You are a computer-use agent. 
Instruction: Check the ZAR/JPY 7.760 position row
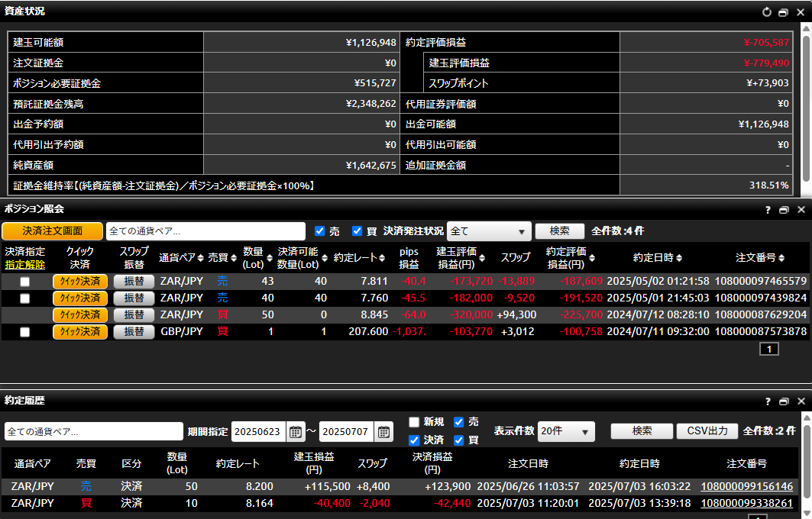[25, 298]
